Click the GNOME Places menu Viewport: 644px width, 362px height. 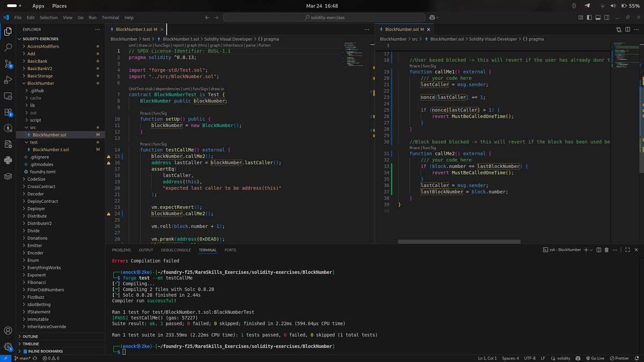click(x=60, y=5)
